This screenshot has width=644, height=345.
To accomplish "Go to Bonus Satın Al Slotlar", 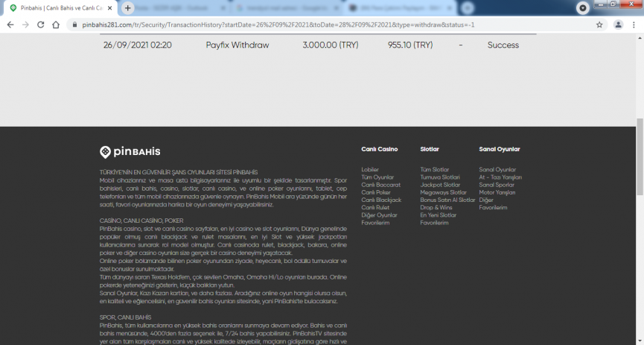I will pyautogui.click(x=447, y=200).
